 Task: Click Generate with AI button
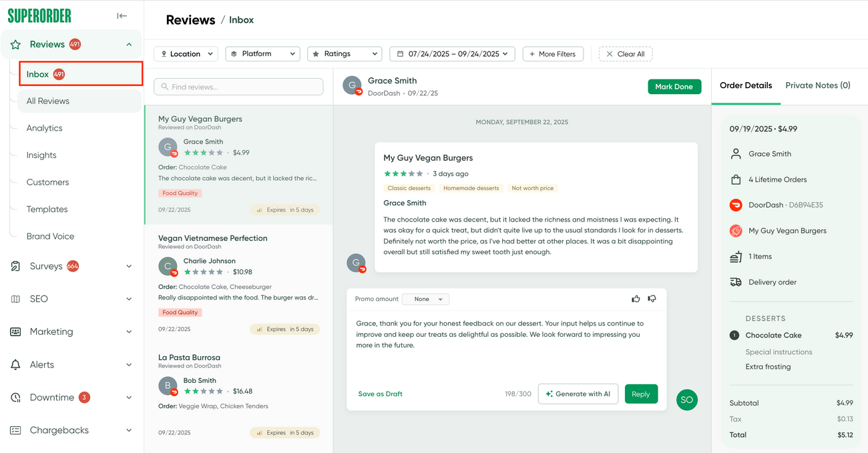tap(578, 394)
